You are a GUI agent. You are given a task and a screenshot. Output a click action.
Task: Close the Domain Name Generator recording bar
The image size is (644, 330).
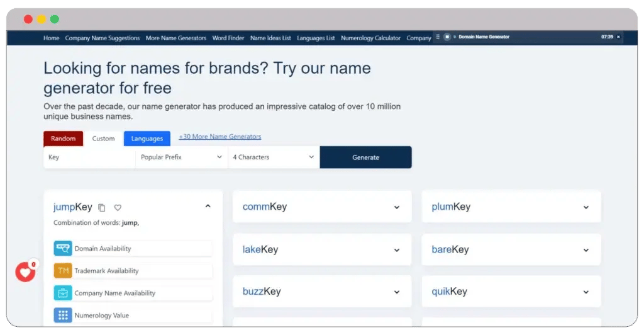(618, 37)
